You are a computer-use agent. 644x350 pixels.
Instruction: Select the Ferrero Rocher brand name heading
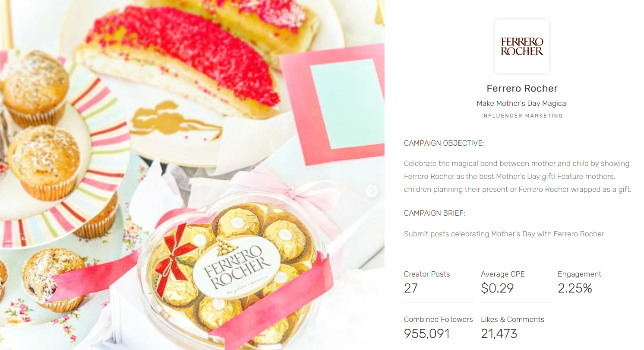pos(522,89)
